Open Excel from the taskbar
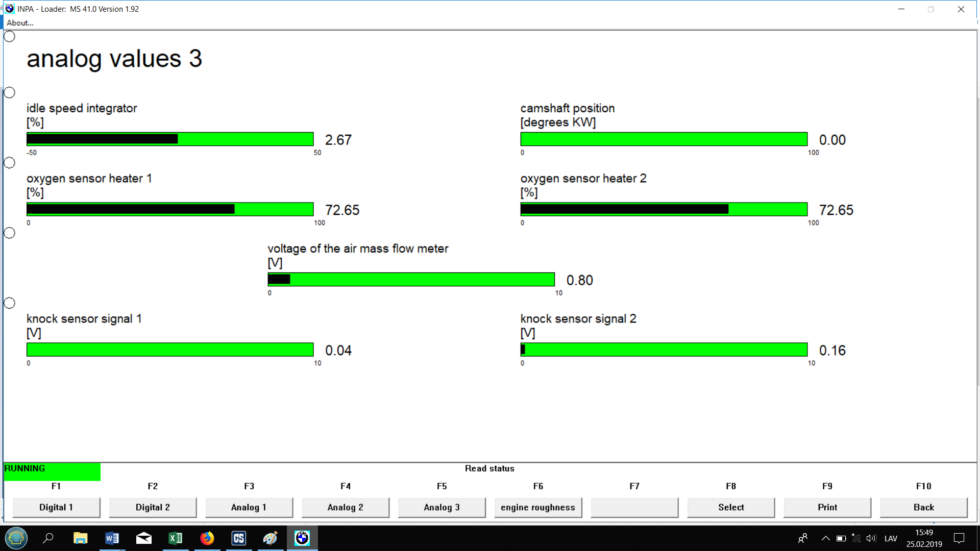The width and height of the screenshot is (980, 551). point(175,538)
